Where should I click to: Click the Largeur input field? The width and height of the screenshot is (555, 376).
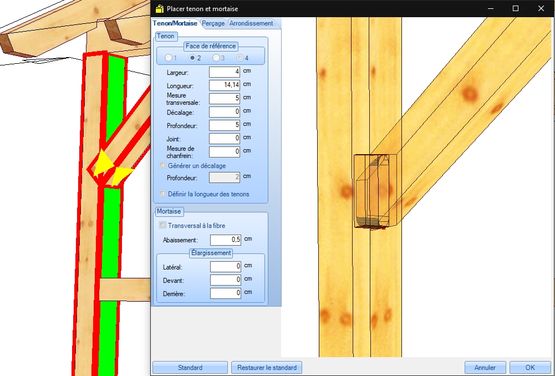click(x=224, y=72)
